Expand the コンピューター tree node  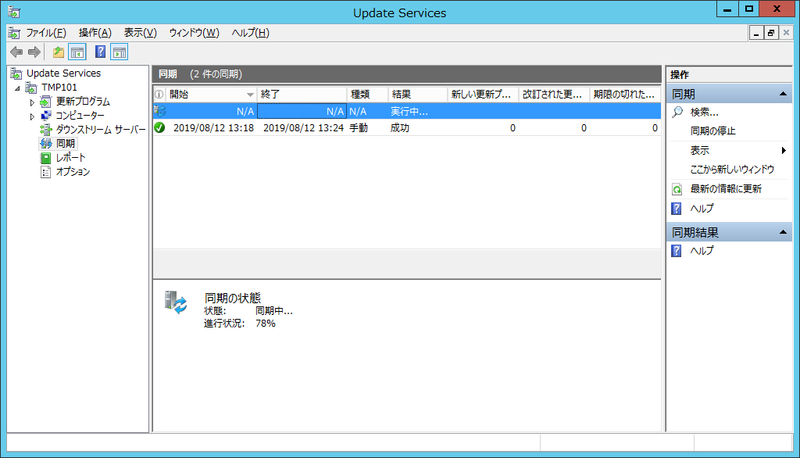(32, 116)
